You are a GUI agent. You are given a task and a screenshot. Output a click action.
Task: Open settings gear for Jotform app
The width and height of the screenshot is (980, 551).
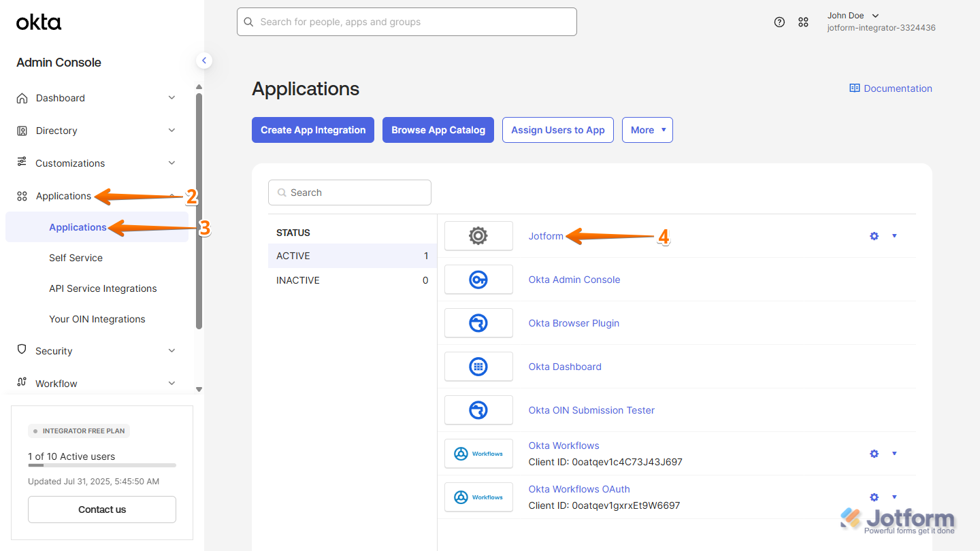875,236
